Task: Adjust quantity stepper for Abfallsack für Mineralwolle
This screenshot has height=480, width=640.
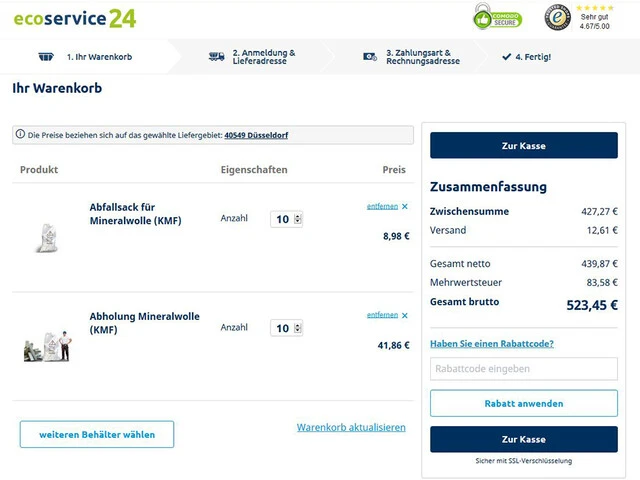Action: click(x=298, y=219)
